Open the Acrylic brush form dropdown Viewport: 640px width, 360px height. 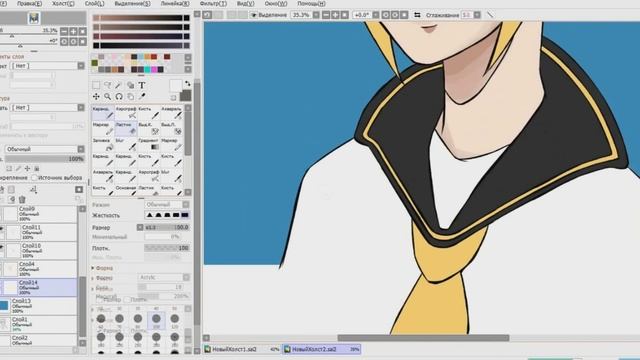164,277
